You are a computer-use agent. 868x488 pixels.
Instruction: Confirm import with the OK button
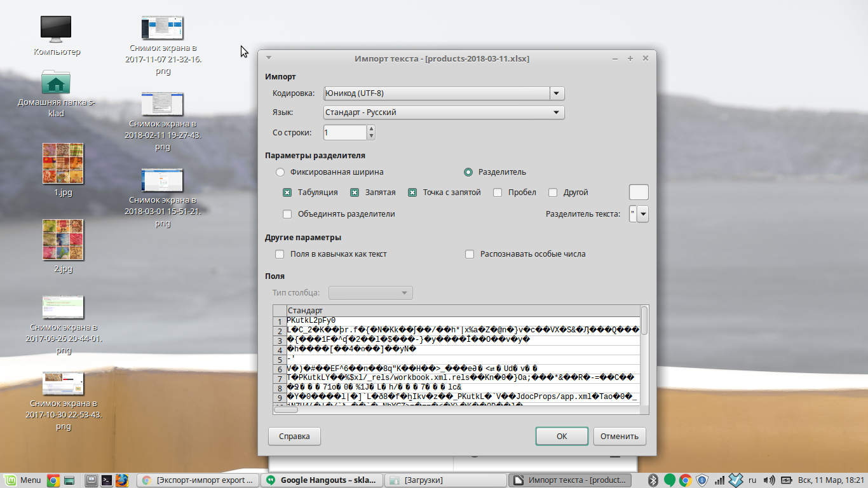pyautogui.click(x=562, y=437)
